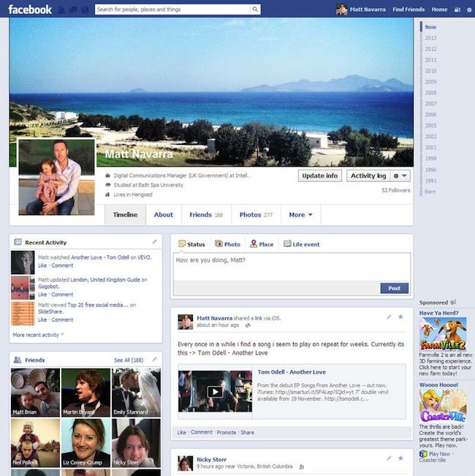The width and height of the screenshot is (475, 476).
Task: Open notifications globe icon in top bar
Action: pyautogui.click(x=85, y=10)
